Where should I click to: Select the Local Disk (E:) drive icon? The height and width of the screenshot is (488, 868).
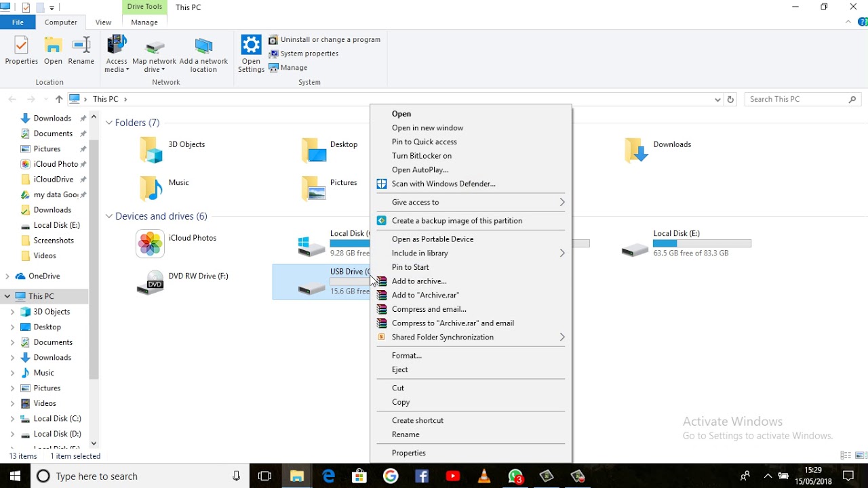click(x=635, y=250)
